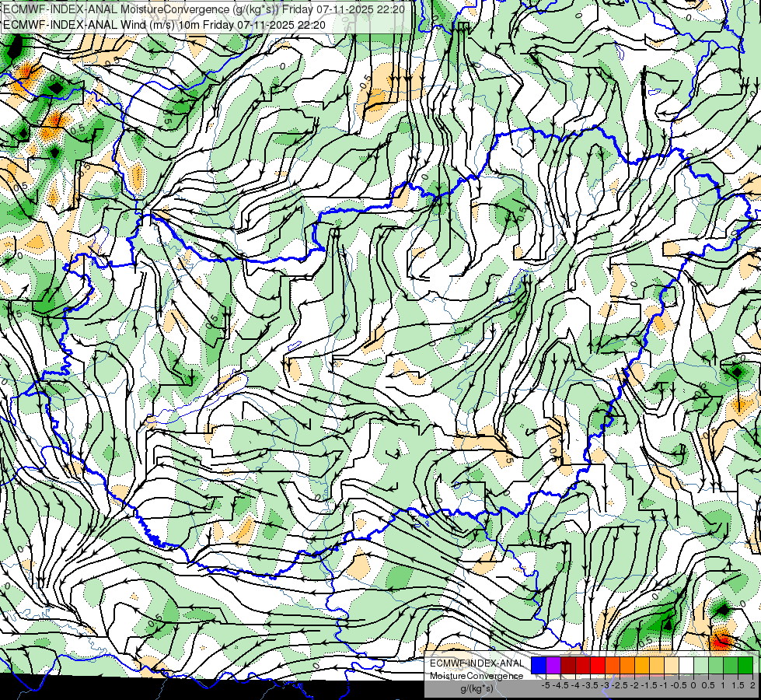
Task: Click the amber swatch from -2 to -1.5
Action: (x=642, y=666)
